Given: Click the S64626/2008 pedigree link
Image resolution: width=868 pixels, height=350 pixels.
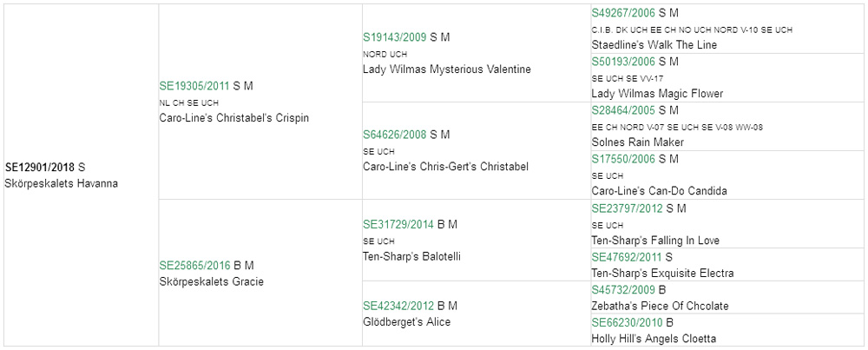Looking at the screenshot, I should [395, 135].
